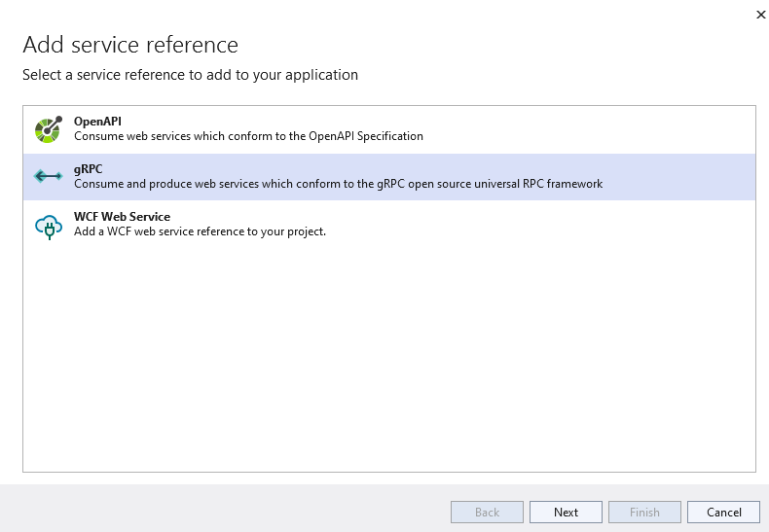The height and width of the screenshot is (532, 769).
Task: Cancel adding a service reference
Action: coord(724,512)
